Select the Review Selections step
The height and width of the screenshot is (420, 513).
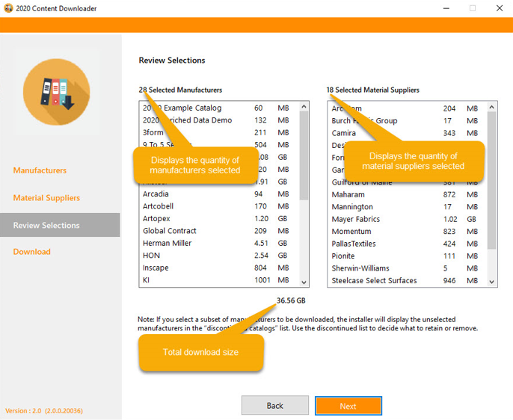[x=60, y=225]
